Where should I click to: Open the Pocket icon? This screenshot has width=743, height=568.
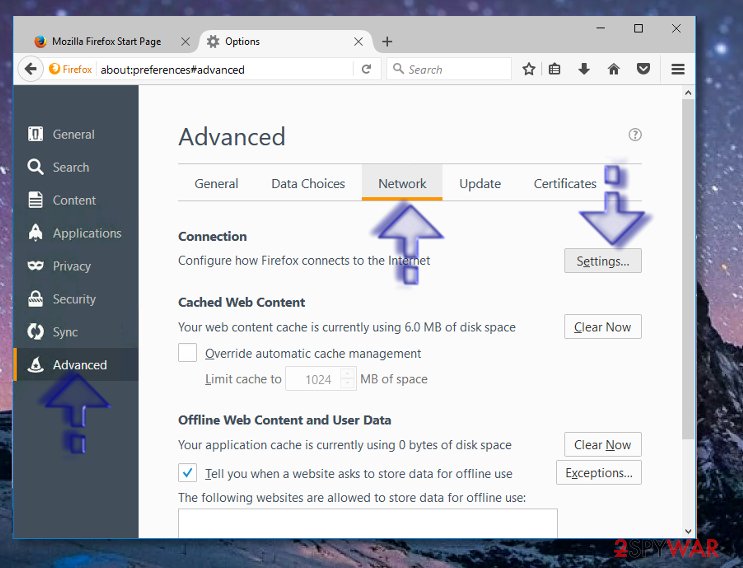[643, 69]
